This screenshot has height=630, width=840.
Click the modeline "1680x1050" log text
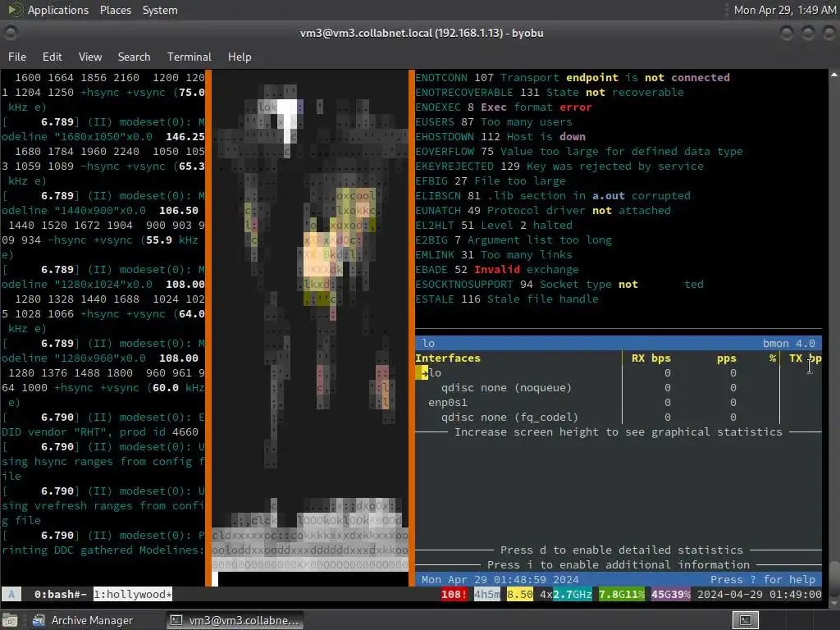click(103, 137)
